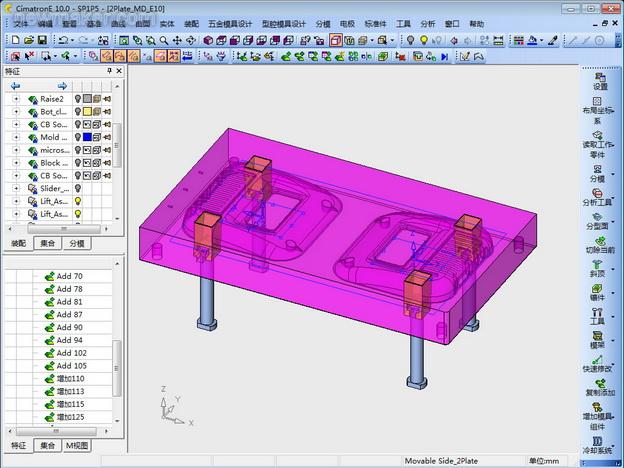Click assembly tree vertical scrollbar thumb
The width and height of the screenshot is (624, 468).
coord(117,145)
